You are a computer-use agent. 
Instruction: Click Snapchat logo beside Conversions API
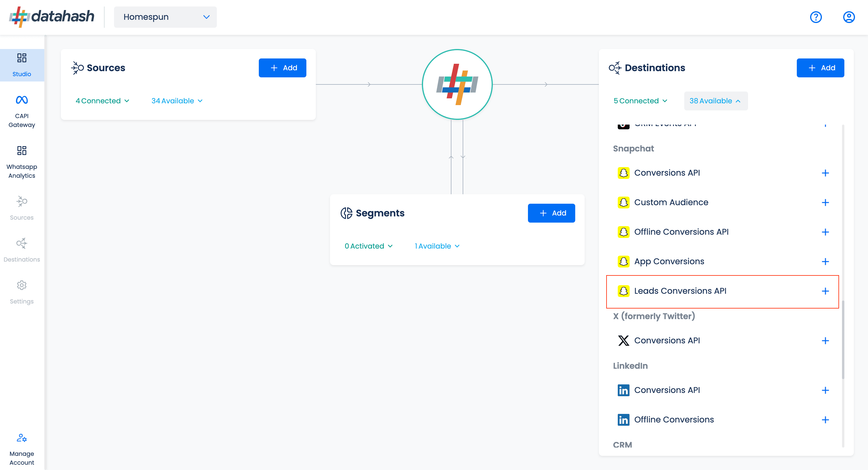point(623,173)
